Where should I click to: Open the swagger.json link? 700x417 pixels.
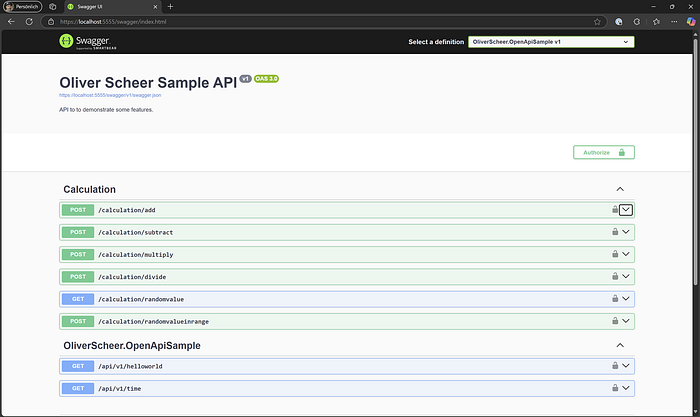point(110,95)
